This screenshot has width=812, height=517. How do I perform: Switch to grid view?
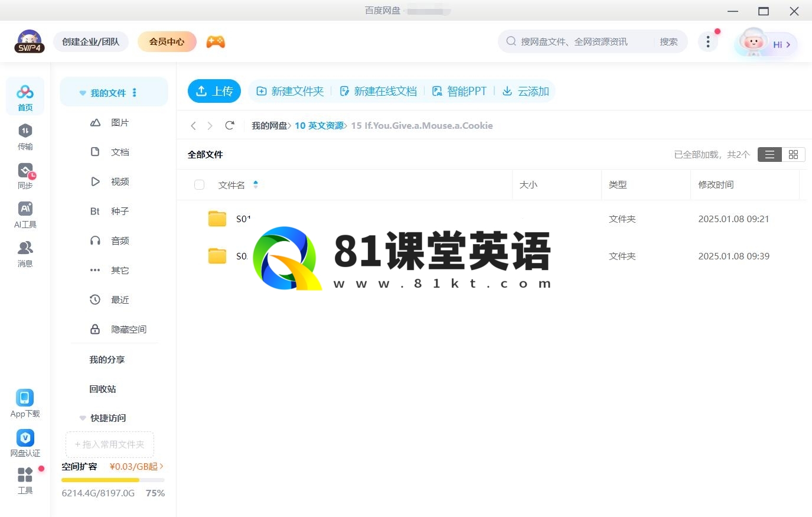click(793, 154)
